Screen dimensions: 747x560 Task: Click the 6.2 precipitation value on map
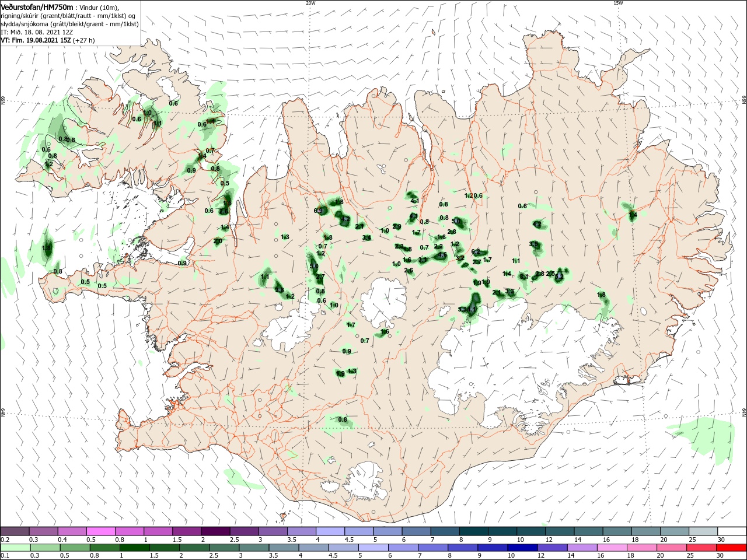pos(476,252)
